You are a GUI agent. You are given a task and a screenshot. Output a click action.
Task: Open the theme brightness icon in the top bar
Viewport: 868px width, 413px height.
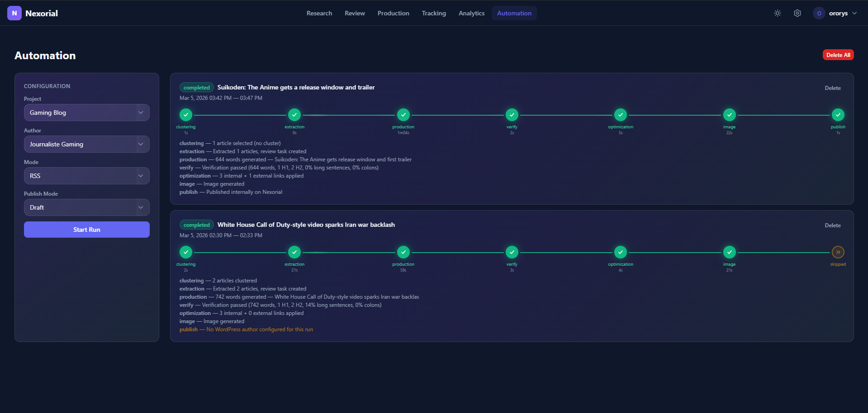click(x=777, y=13)
